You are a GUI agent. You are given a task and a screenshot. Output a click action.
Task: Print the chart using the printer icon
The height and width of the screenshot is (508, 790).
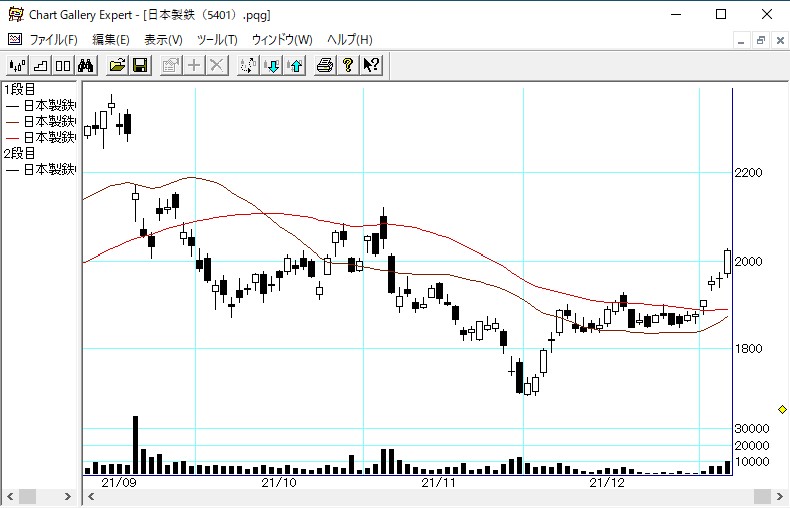click(325, 66)
